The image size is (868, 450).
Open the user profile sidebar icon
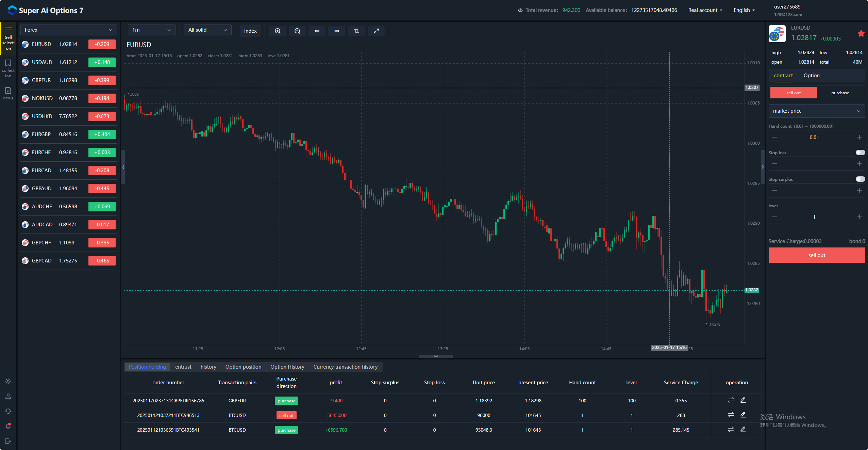[x=8, y=396]
